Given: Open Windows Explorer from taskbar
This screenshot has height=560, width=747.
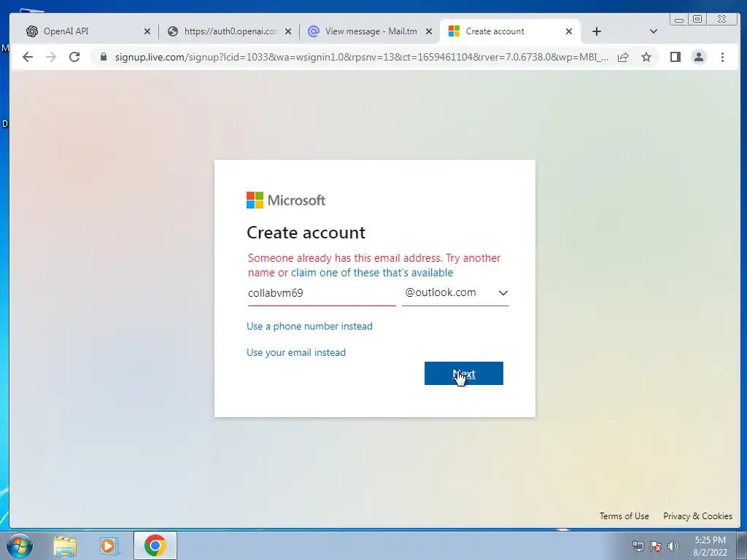Looking at the screenshot, I should point(65,546).
